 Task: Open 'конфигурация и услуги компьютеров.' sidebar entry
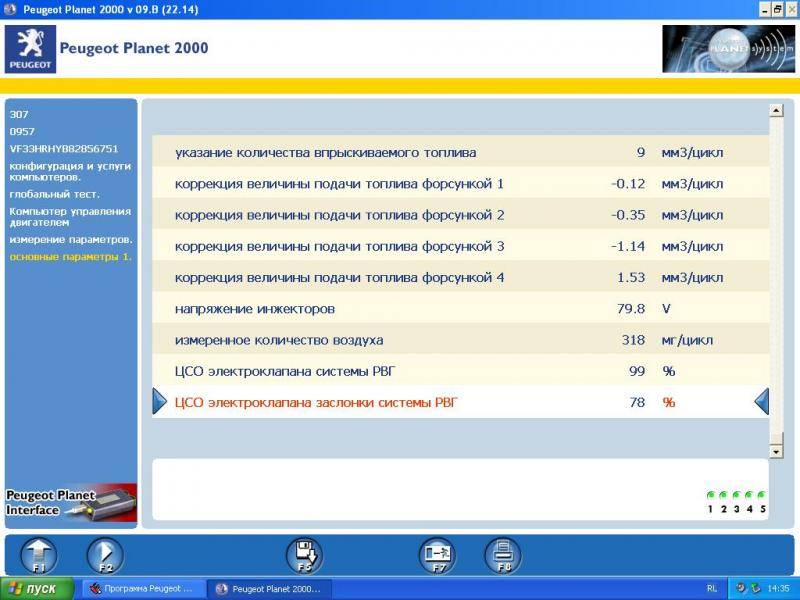click(x=66, y=170)
